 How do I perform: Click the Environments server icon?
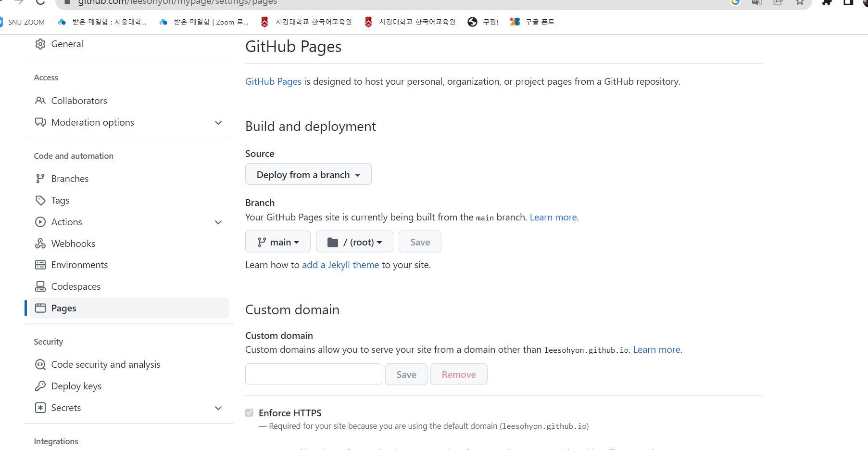coord(40,265)
